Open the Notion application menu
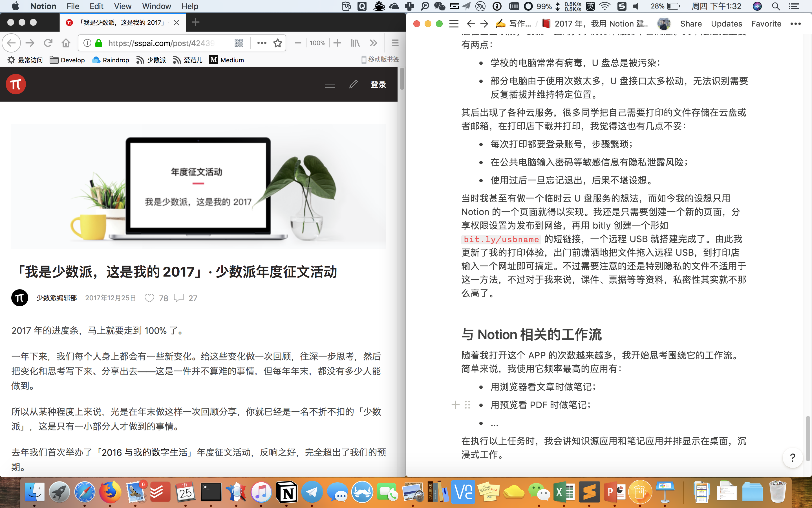This screenshot has width=812, height=508. coord(43,6)
